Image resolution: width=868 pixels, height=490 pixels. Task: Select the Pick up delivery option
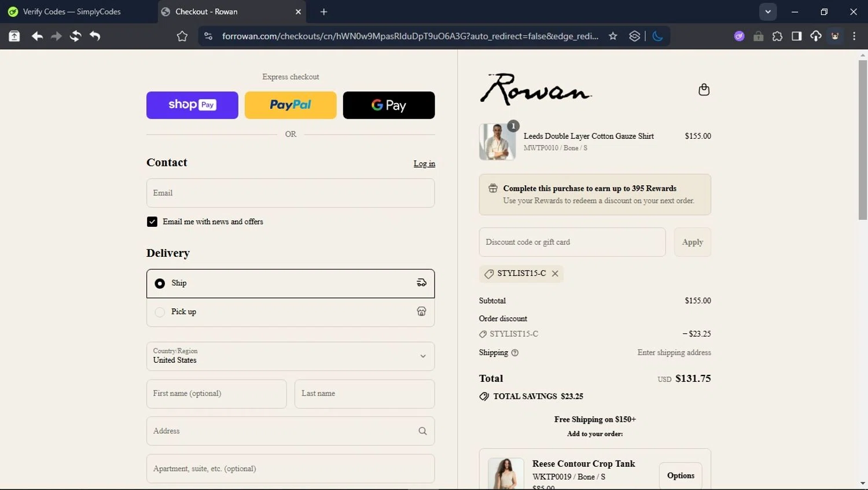click(x=290, y=312)
